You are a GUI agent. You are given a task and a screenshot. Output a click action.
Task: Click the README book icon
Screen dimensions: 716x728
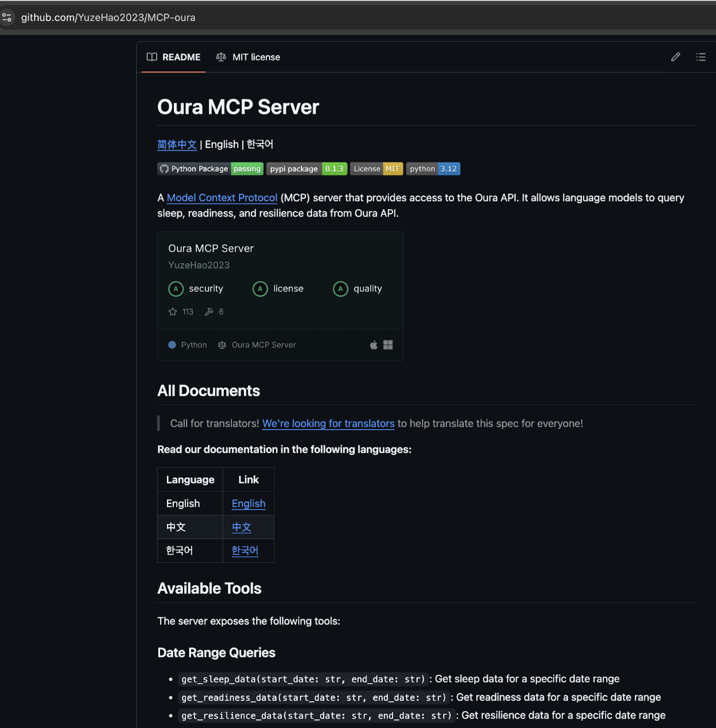pyautogui.click(x=152, y=57)
